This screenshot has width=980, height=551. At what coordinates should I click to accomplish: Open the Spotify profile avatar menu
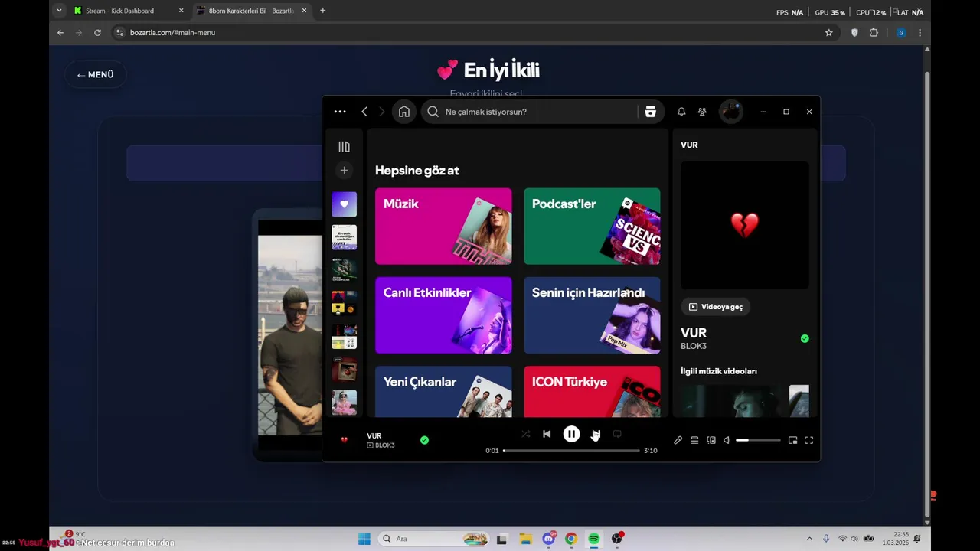pyautogui.click(x=731, y=112)
